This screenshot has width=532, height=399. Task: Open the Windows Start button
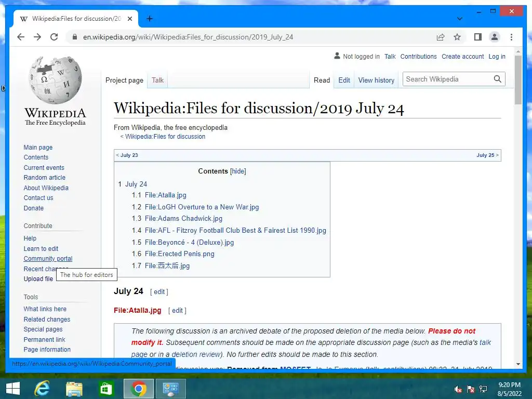13,389
